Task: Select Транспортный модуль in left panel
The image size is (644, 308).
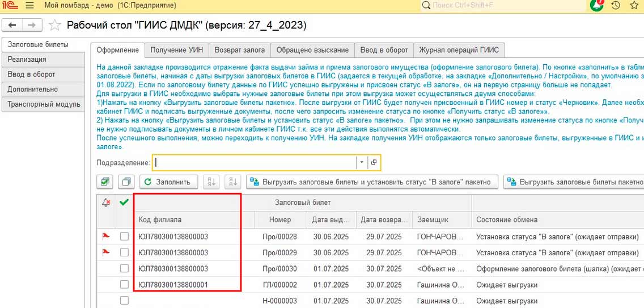Action: pos(43,104)
